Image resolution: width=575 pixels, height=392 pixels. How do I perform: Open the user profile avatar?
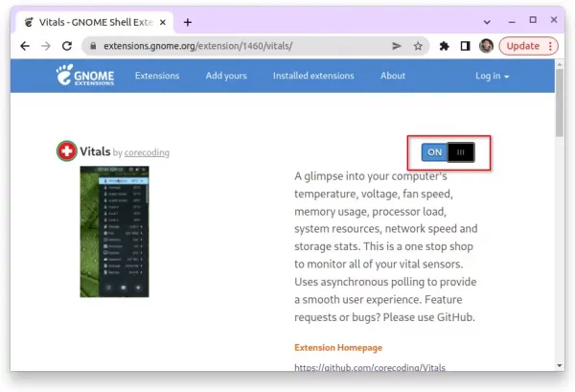[486, 46]
